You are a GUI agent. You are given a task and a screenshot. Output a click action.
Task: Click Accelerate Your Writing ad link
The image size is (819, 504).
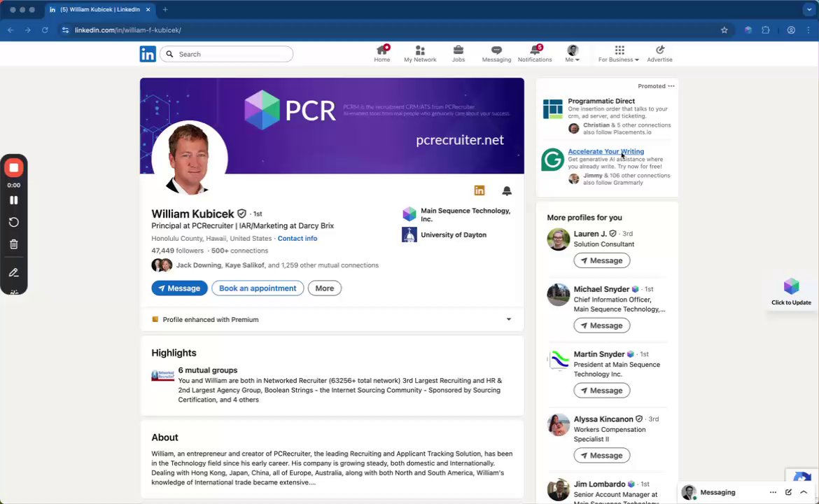tap(606, 151)
